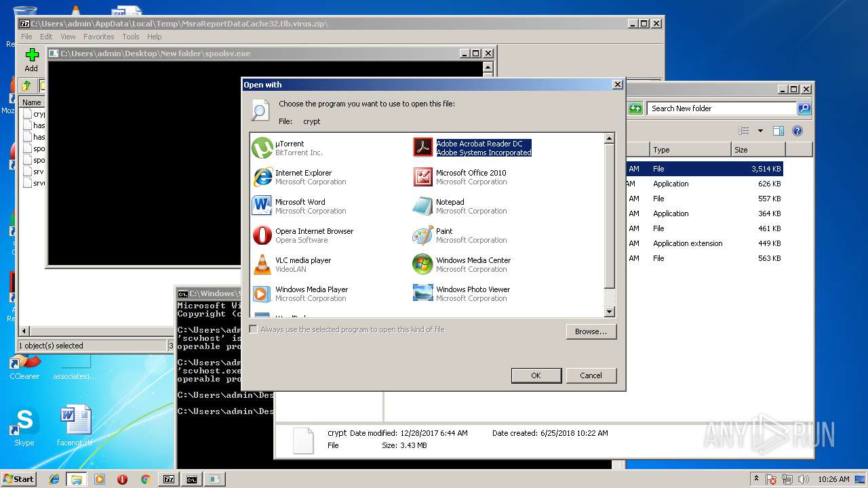The height and width of the screenshot is (488, 868).
Task: Click the search magnifier in Explorer
Action: 804,108
